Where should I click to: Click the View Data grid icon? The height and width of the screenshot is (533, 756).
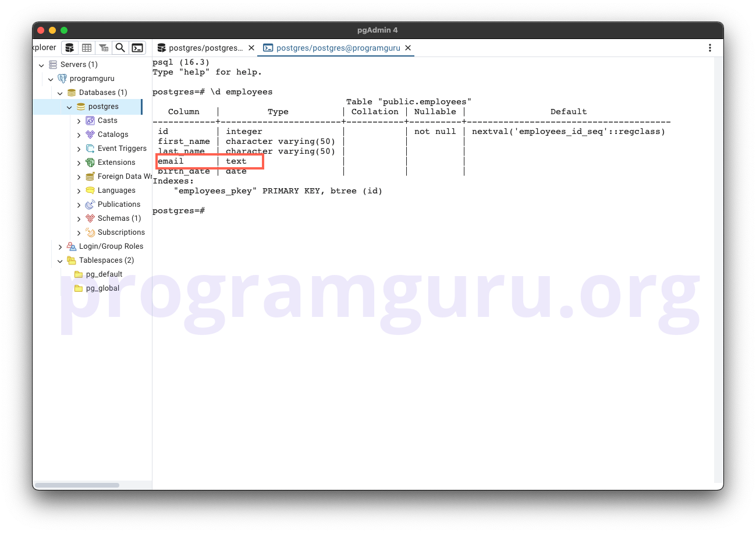click(x=86, y=47)
